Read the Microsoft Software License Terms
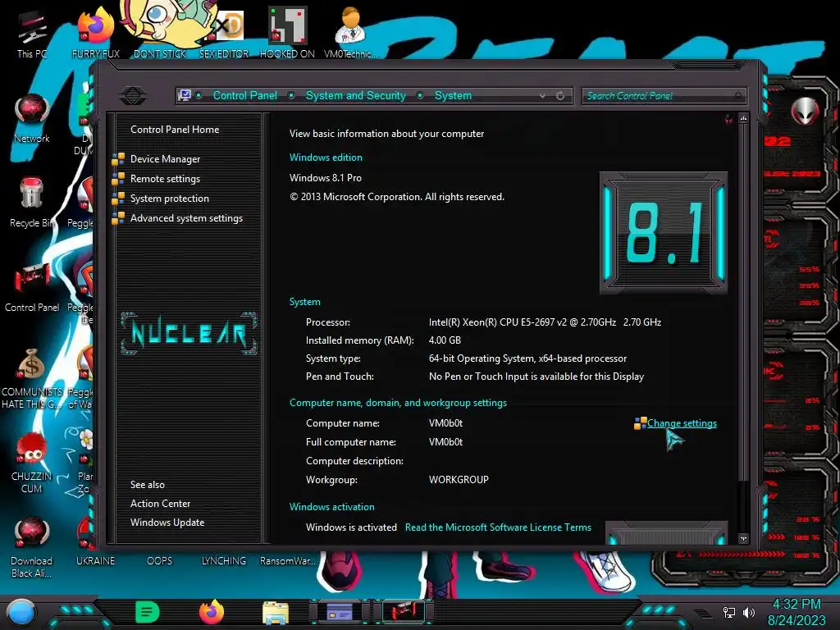The height and width of the screenshot is (630, 840). [x=498, y=527]
